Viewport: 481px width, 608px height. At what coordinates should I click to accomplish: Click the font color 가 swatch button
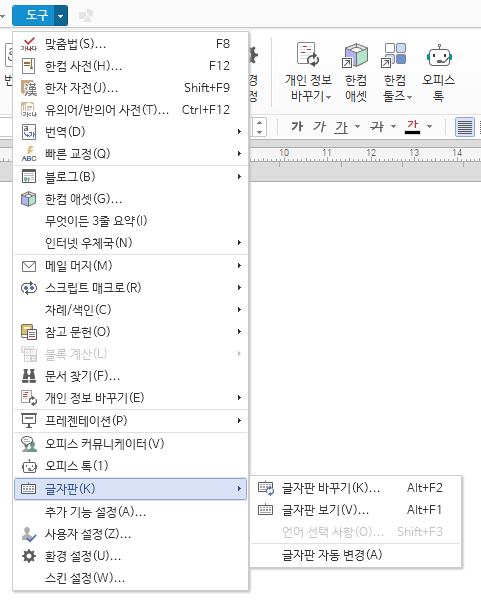click(412, 126)
